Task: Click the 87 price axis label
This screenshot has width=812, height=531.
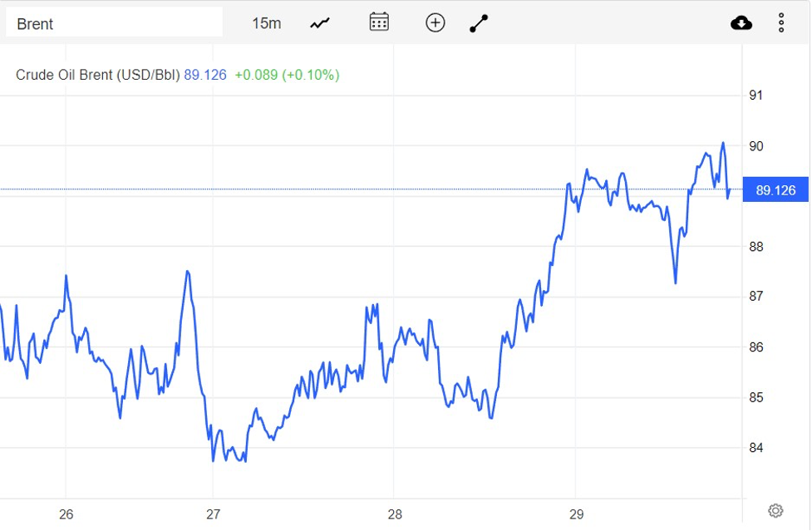Action: pyautogui.click(x=755, y=297)
